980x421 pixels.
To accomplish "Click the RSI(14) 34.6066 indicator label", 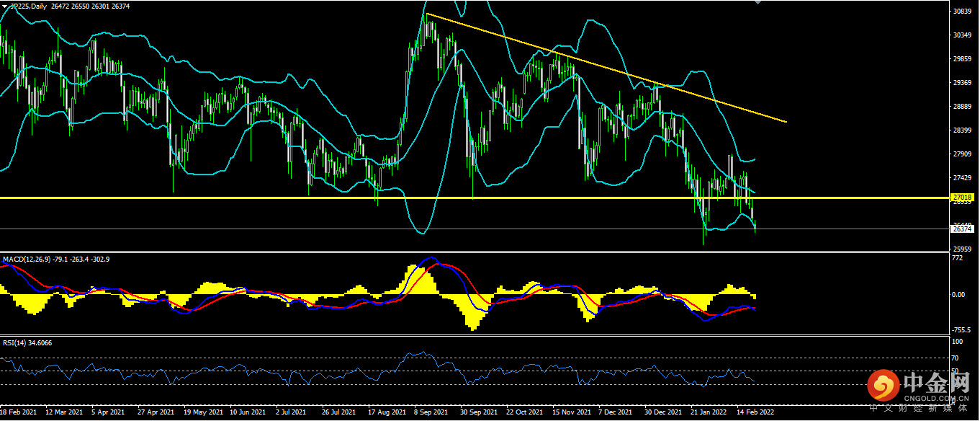I will tap(27, 342).
